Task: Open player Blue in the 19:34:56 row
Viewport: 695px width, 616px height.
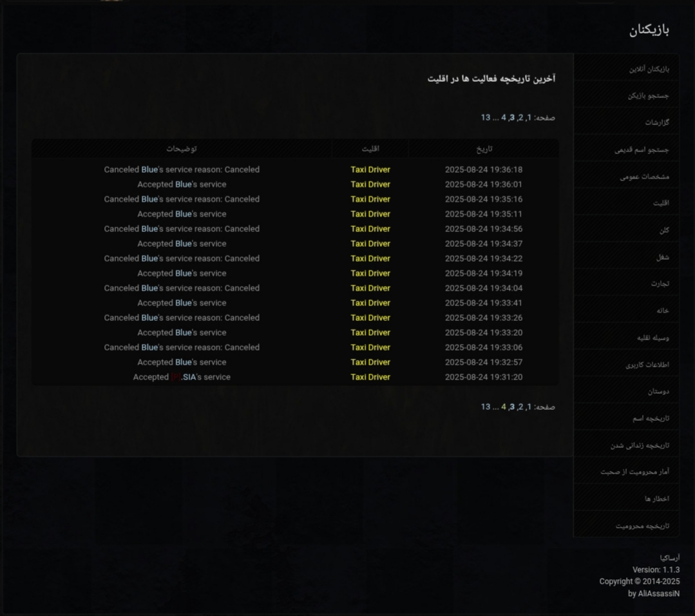Action: coord(149,229)
